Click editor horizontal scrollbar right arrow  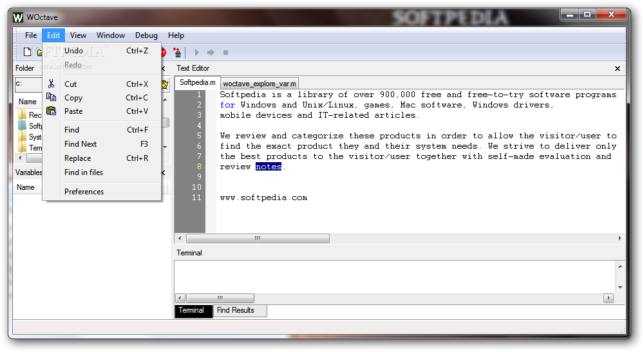click(620, 238)
